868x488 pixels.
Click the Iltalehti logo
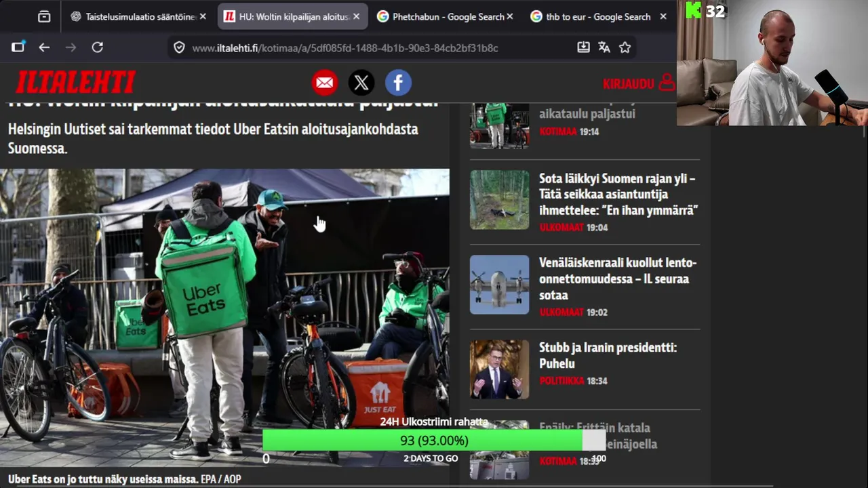[x=75, y=83]
